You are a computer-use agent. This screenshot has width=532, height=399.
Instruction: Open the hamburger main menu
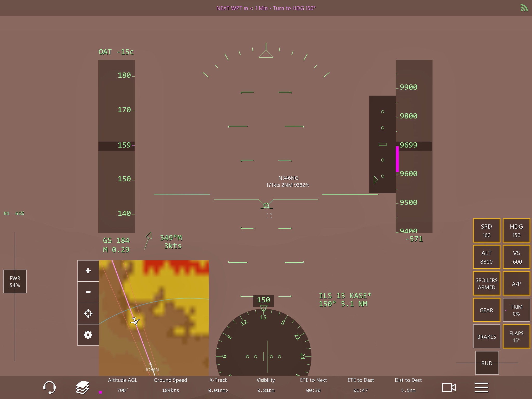(481, 387)
